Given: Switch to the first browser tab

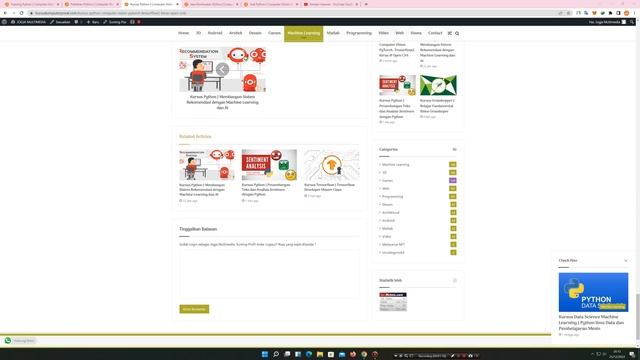Looking at the screenshot, I should click(31, 4).
